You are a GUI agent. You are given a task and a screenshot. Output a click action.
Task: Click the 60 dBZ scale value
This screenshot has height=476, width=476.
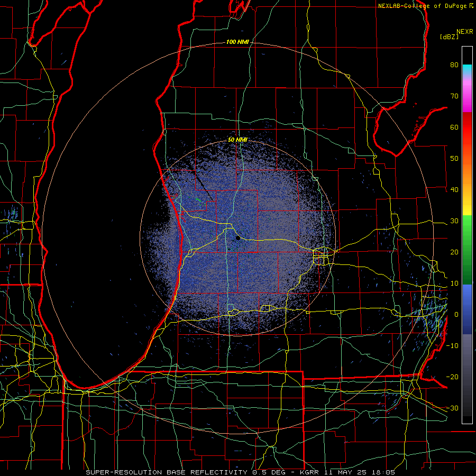coord(454,127)
